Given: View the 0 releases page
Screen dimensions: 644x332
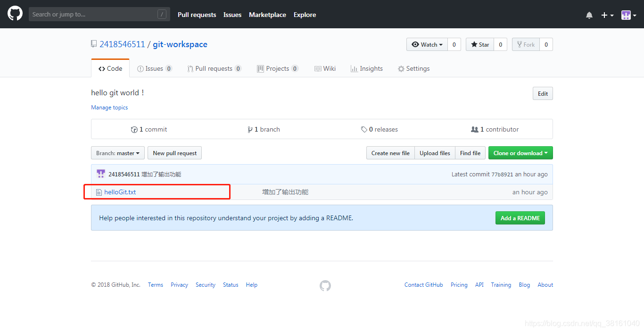Looking at the screenshot, I should tap(380, 129).
